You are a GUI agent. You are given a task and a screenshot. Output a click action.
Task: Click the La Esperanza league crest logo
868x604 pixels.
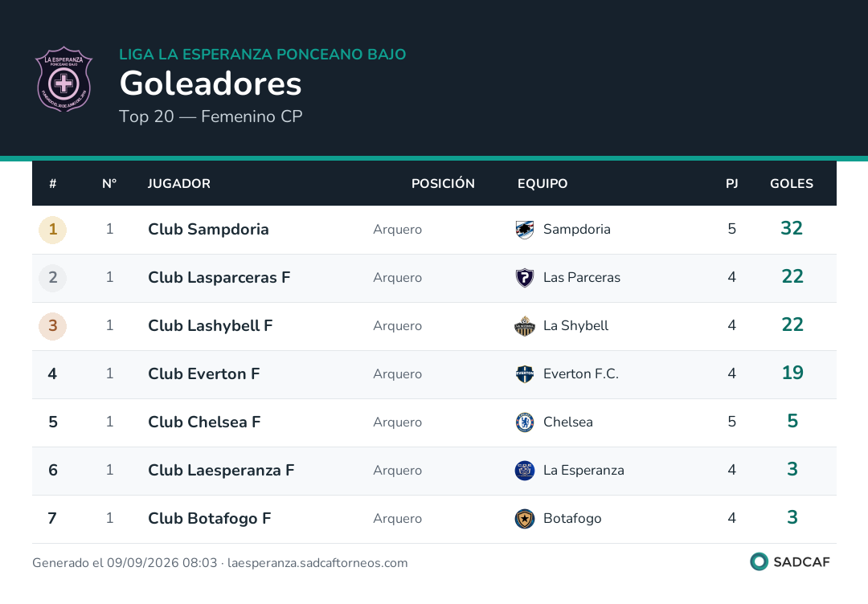pyautogui.click(x=63, y=79)
